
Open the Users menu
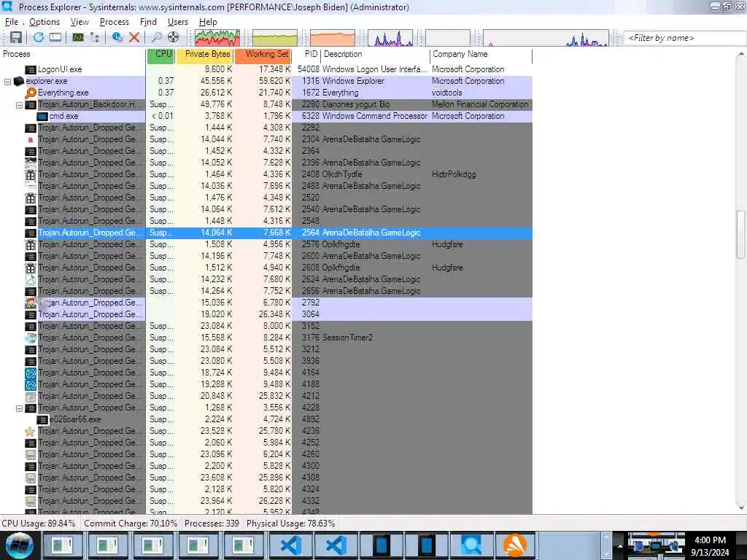[x=178, y=22]
